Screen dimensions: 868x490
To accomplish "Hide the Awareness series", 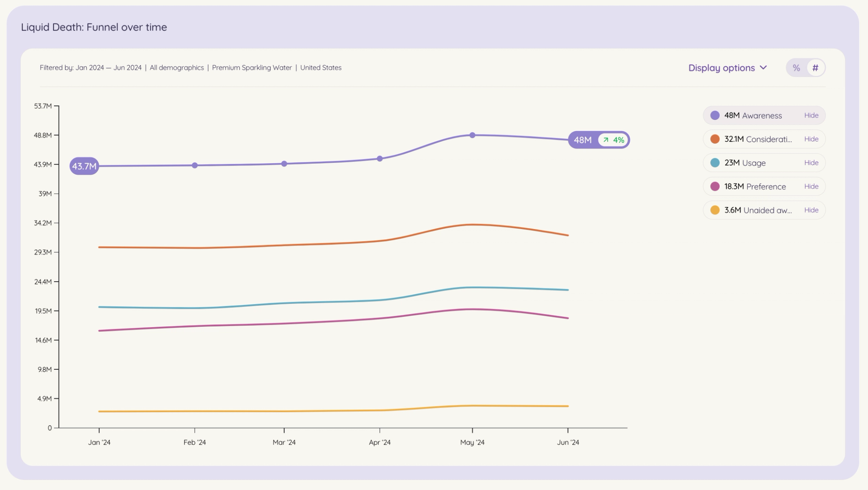I will pos(811,115).
